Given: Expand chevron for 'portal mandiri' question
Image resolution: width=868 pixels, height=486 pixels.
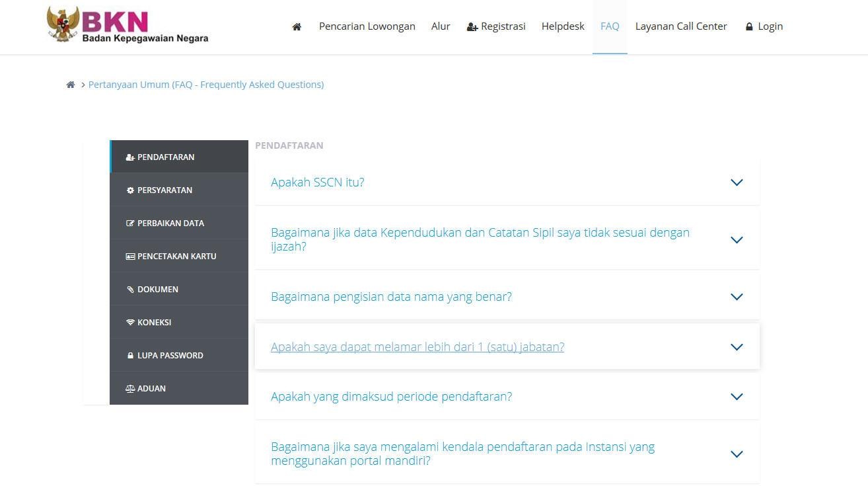Looking at the screenshot, I should (737, 454).
